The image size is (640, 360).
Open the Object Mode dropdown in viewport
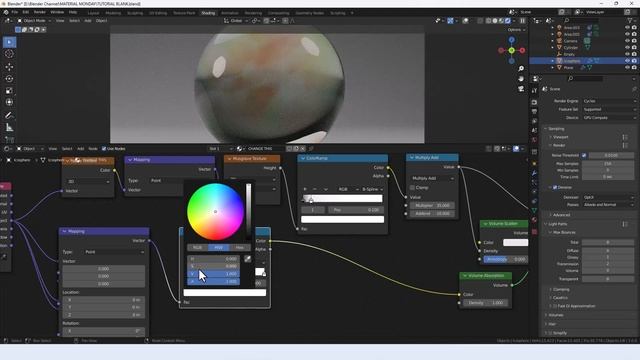pos(34,20)
